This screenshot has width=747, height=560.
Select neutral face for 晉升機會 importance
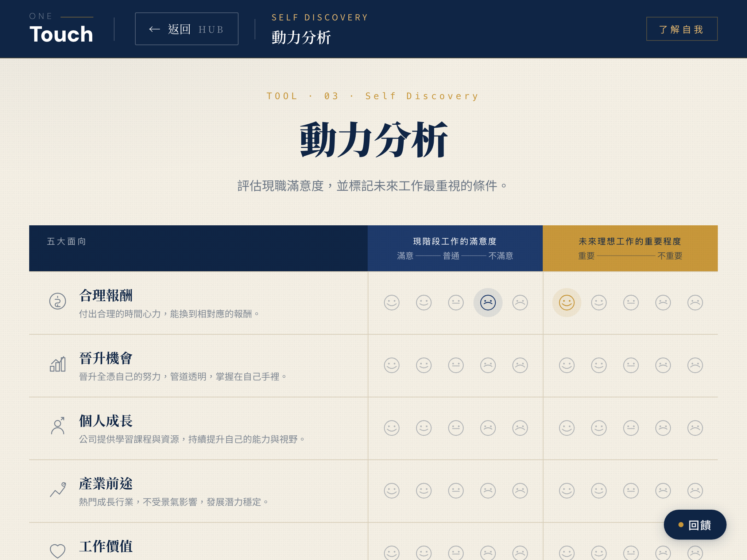[x=631, y=365]
